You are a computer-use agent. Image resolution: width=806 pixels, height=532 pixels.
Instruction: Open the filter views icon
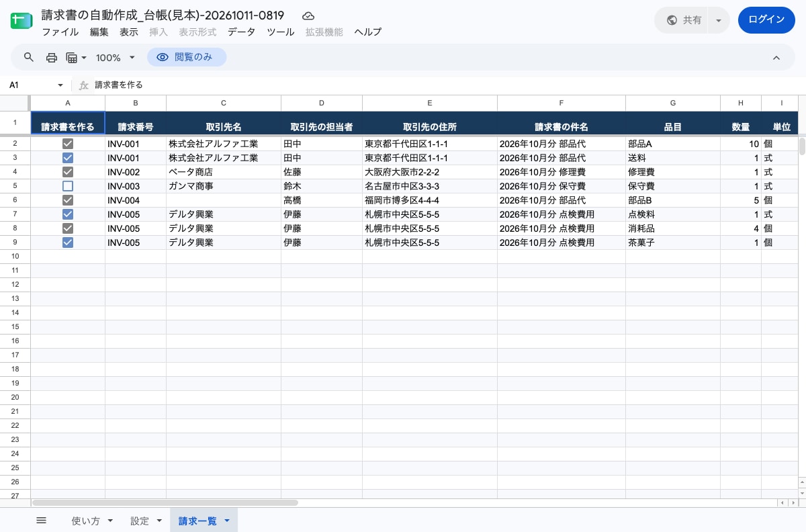[72, 58]
